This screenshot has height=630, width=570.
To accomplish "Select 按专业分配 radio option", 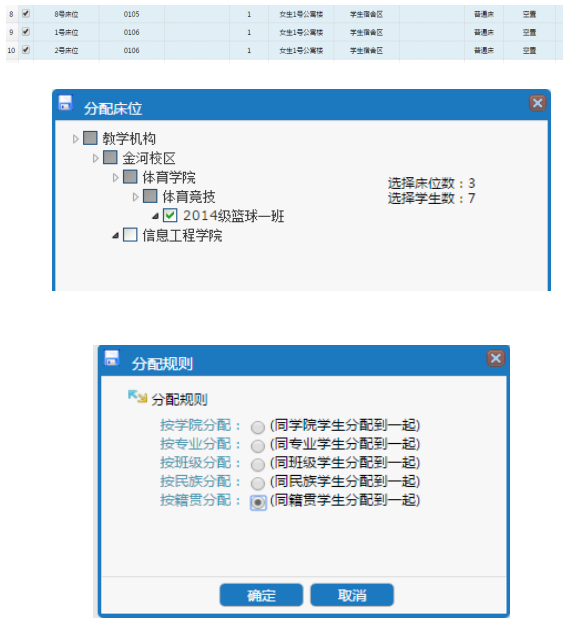I will click(x=258, y=446).
